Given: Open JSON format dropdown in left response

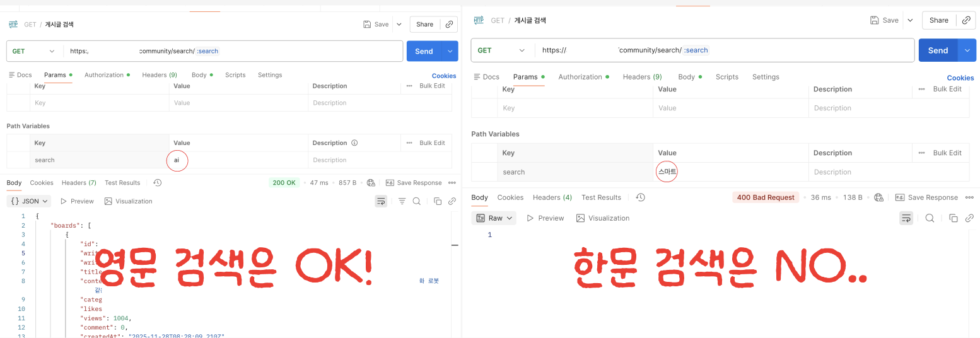Looking at the screenshot, I should [x=29, y=201].
